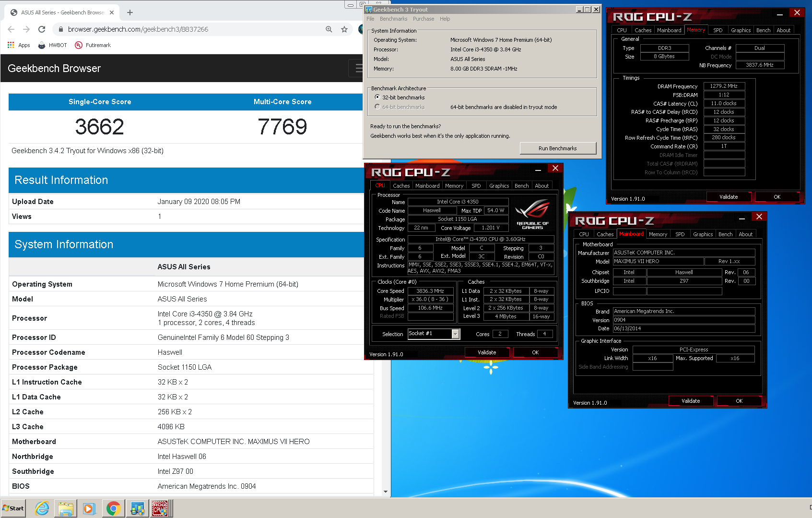Image resolution: width=812 pixels, height=518 pixels.
Task: Select 32-bit benchmarks radio option
Action: (377, 97)
